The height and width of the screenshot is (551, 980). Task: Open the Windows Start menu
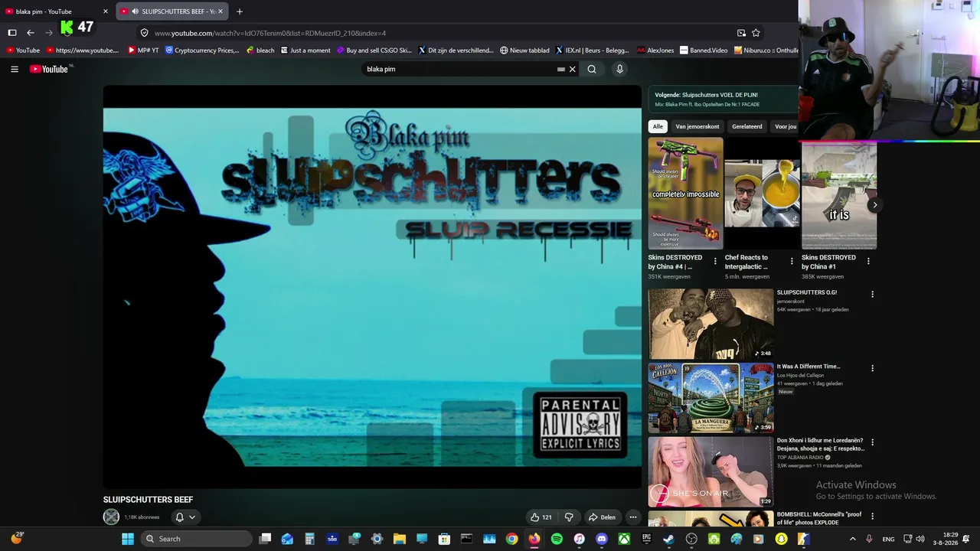tap(128, 539)
